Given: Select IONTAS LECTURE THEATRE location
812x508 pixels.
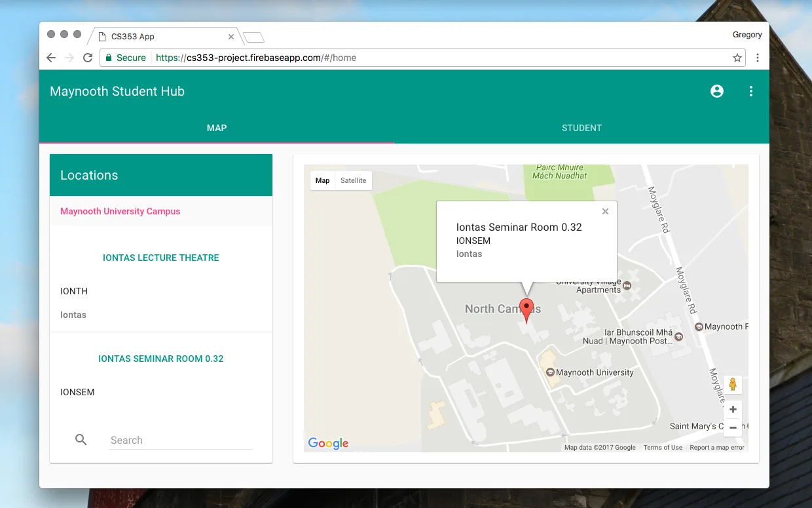Looking at the screenshot, I should 161,258.
